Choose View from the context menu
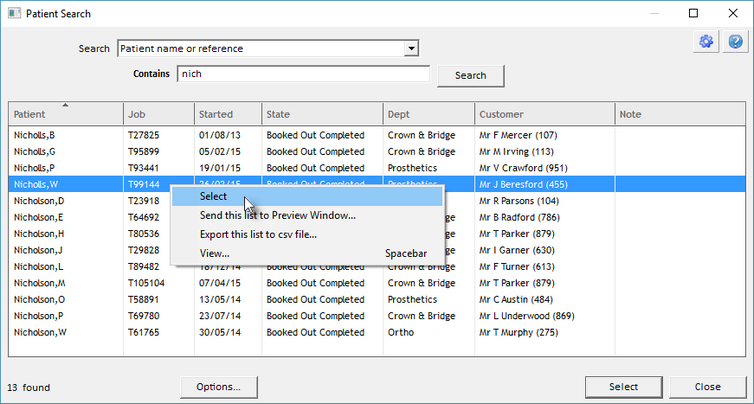Screen dimensions: 754x404 [x=214, y=253]
